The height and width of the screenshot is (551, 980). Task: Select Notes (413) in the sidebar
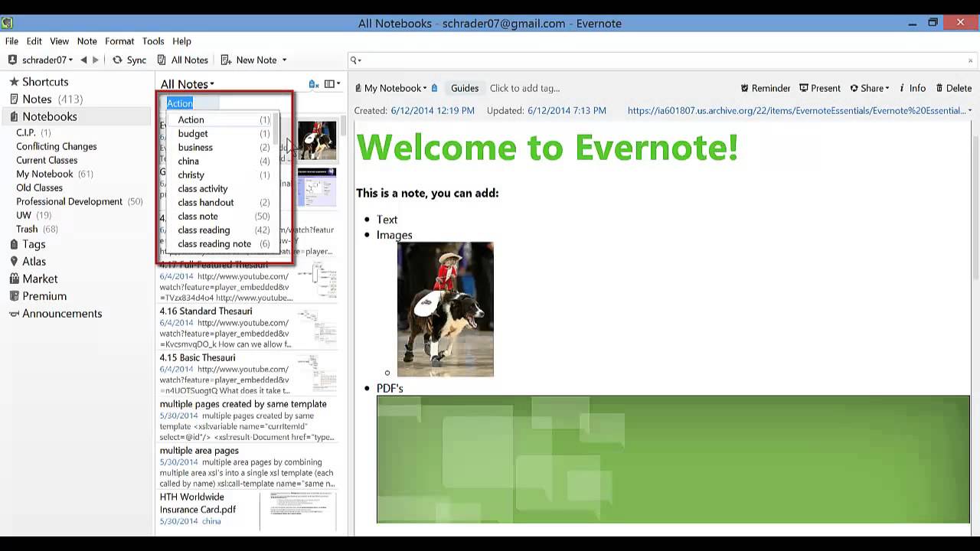(x=46, y=99)
